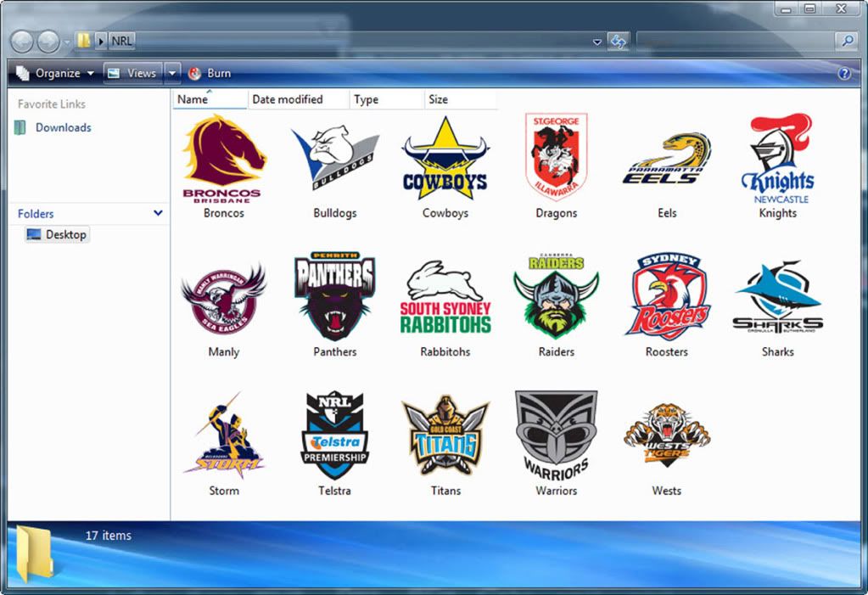Select the Telstra Premiership icon
Viewport: 868px width, 595px height.
335,435
